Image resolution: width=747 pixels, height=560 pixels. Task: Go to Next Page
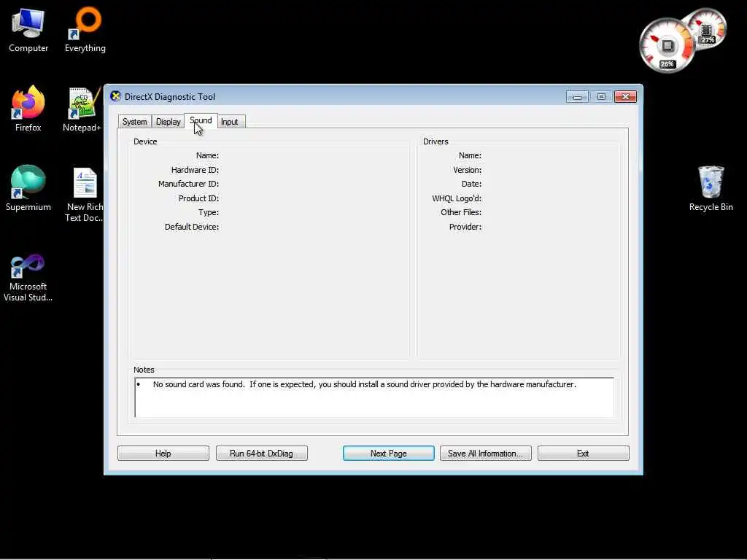coord(388,454)
